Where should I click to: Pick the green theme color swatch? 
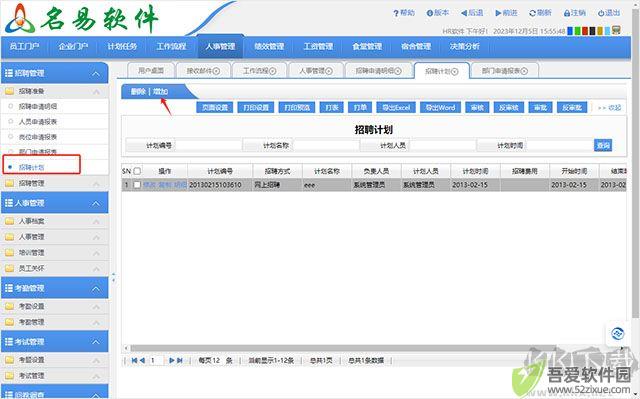pyautogui.click(x=578, y=31)
